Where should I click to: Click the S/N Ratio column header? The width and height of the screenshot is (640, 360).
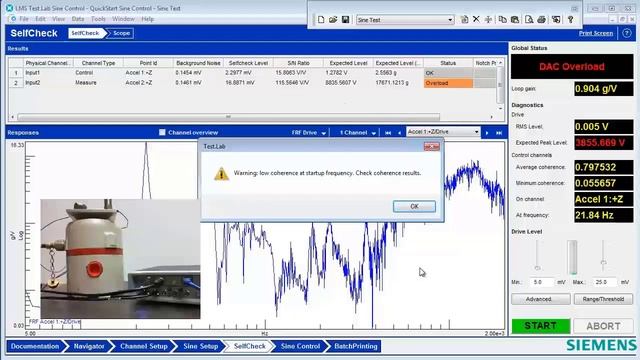click(x=298, y=63)
